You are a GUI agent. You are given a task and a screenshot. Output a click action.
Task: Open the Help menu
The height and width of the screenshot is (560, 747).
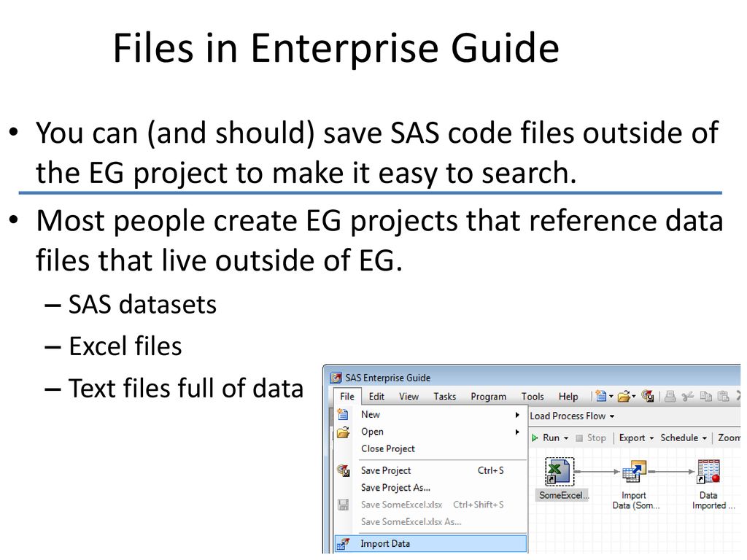pyautogui.click(x=568, y=396)
